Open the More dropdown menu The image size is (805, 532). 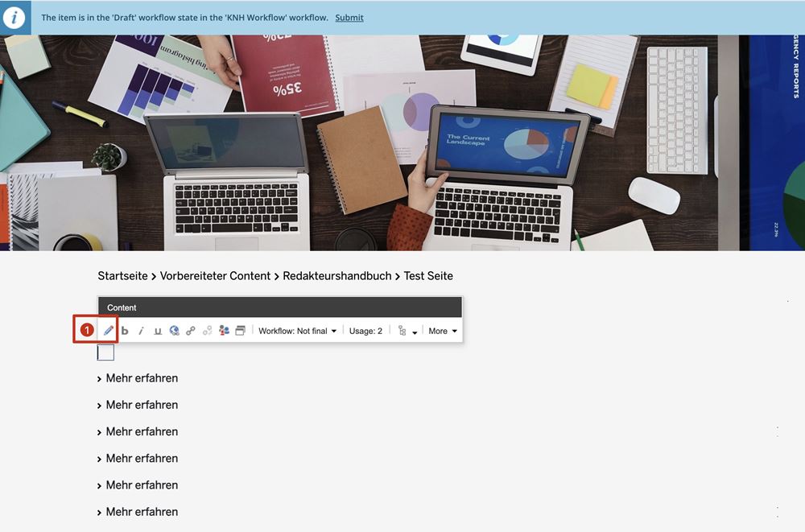click(x=443, y=331)
